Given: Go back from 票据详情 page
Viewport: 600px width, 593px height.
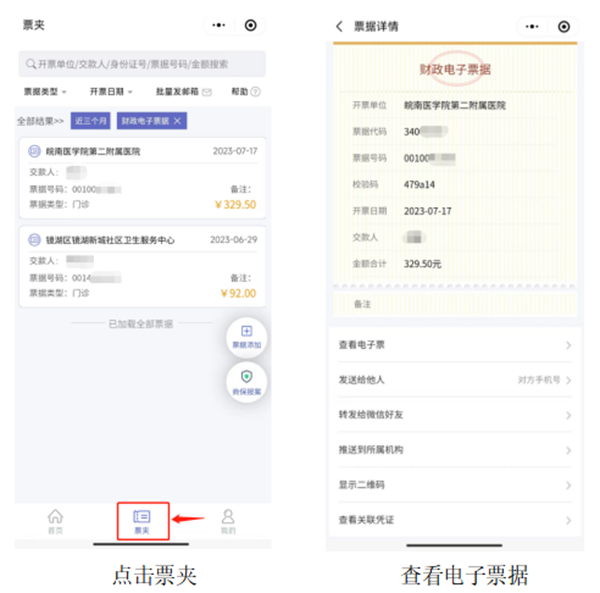Looking at the screenshot, I should pyautogui.click(x=339, y=26).
